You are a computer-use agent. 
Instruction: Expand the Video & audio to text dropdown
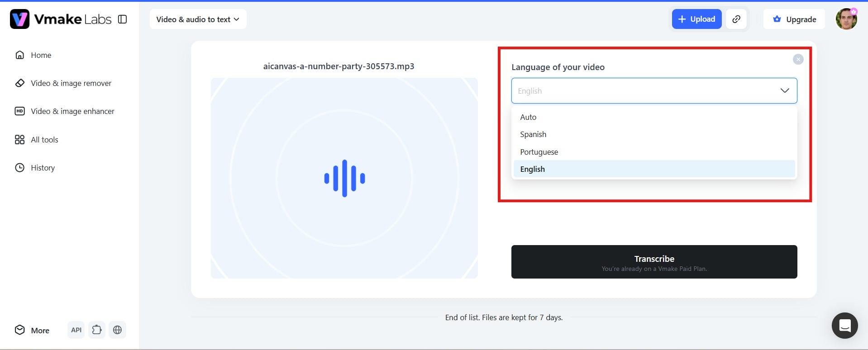pyautogui.click(x=198, y=19)
